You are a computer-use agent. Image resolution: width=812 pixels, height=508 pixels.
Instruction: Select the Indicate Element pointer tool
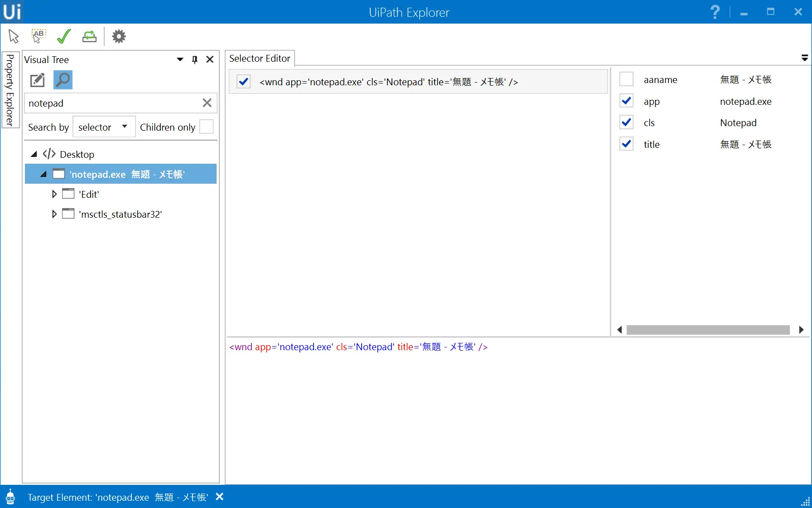[14, 36]
